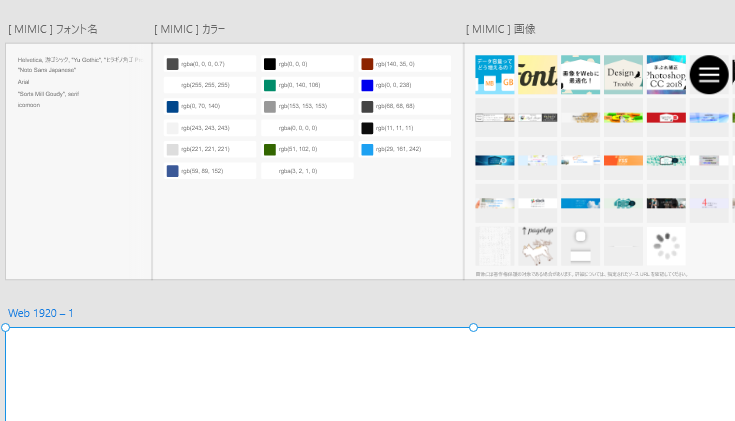Screen dimensions: 735x421
Task: Click the Web 1920 – 1 artboard name
Action: point(41,313)
